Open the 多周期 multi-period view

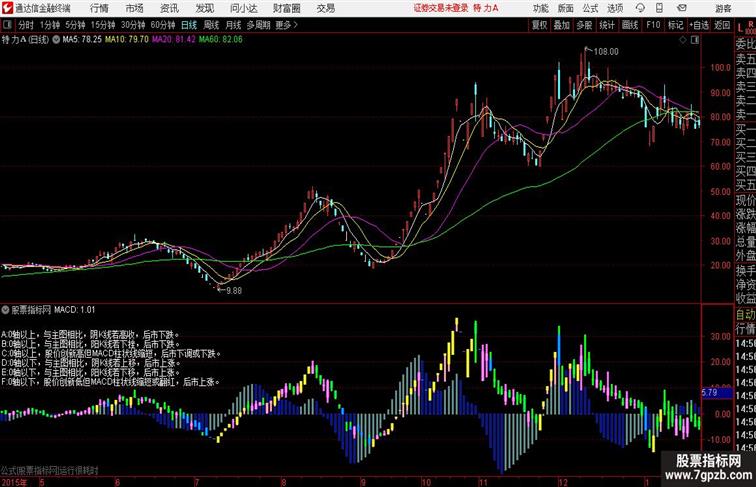(x=258, y=25)
